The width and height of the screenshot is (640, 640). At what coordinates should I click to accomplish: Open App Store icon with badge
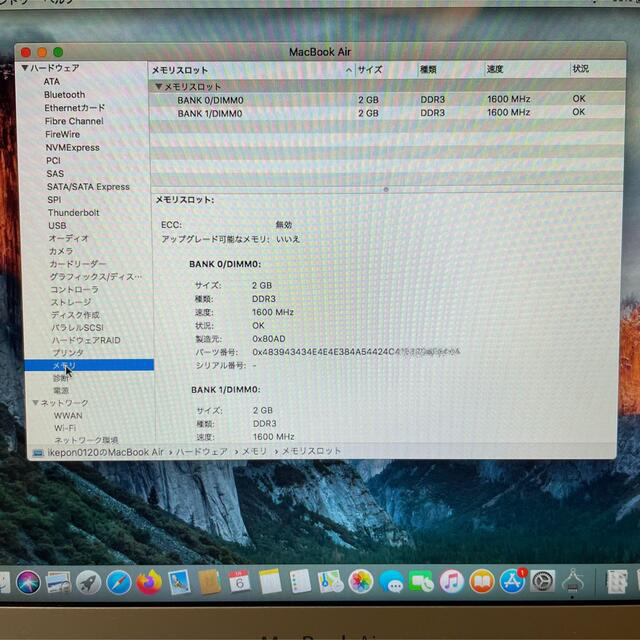512,581
